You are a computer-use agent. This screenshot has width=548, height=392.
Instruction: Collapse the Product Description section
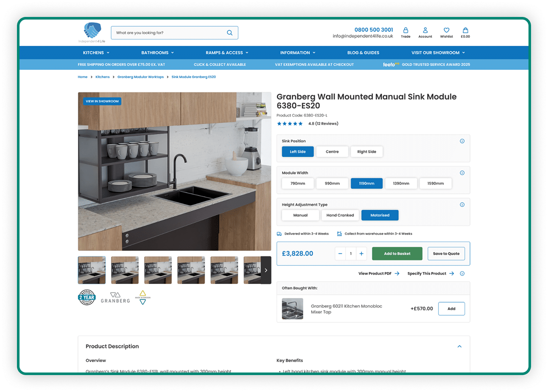coord(459,346)
